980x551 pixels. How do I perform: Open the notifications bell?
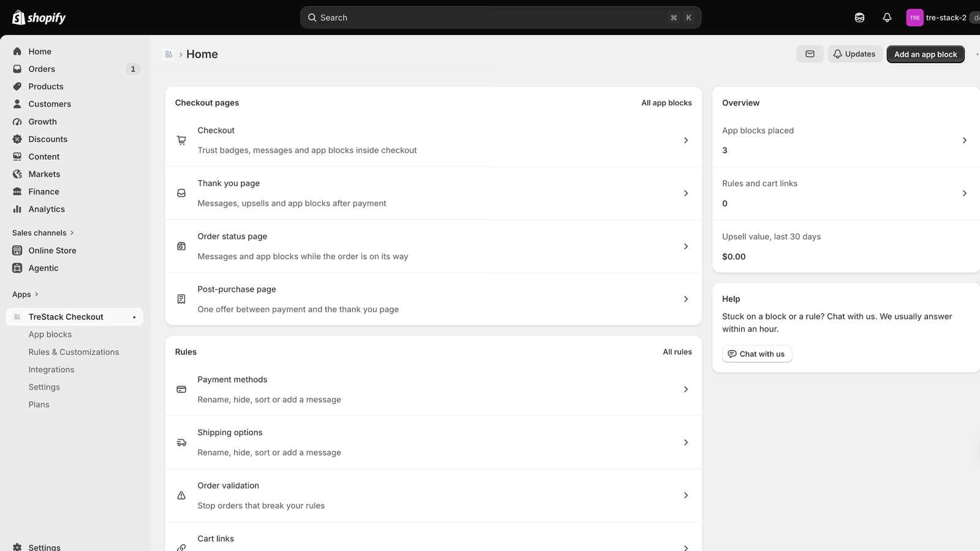(887, 18)
